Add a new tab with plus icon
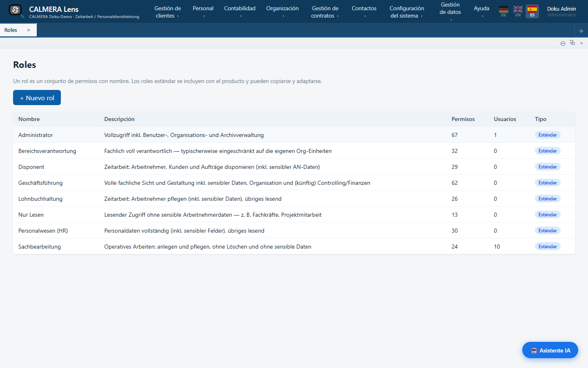The image size is (588, 368). 581,31
